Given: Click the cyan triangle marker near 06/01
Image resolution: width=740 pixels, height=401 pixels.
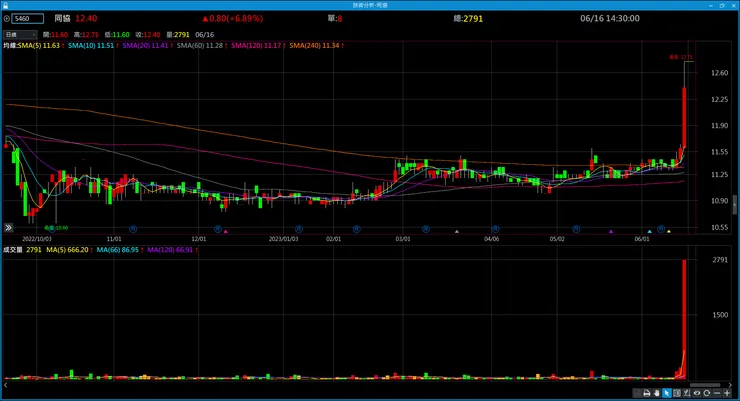Looking at the screenshot, I should point(649,231).
